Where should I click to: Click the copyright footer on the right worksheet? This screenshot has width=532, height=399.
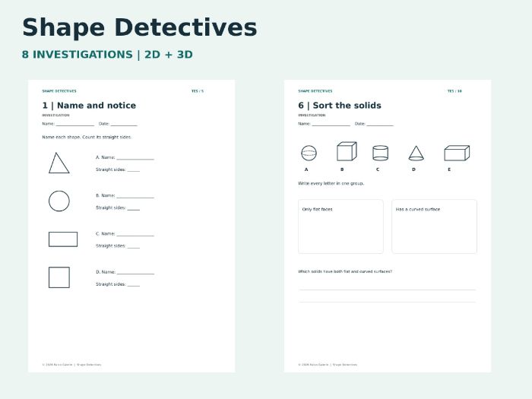[x=328, y=365]
